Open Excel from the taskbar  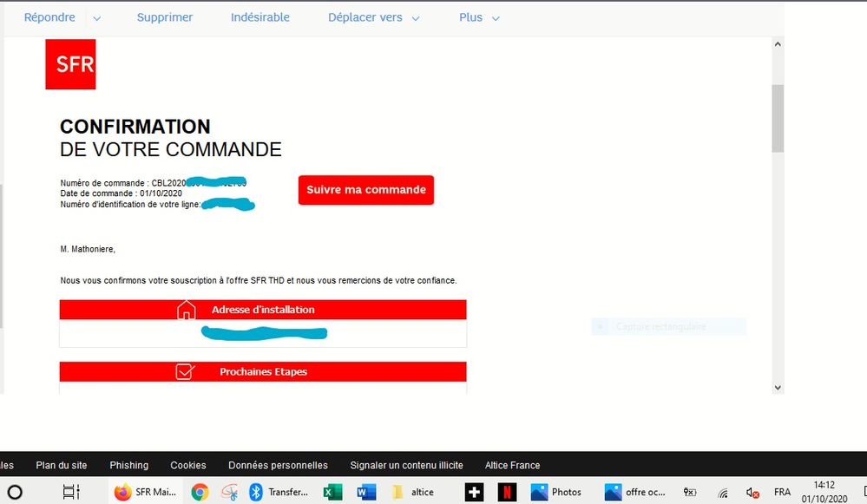(332, 492)
